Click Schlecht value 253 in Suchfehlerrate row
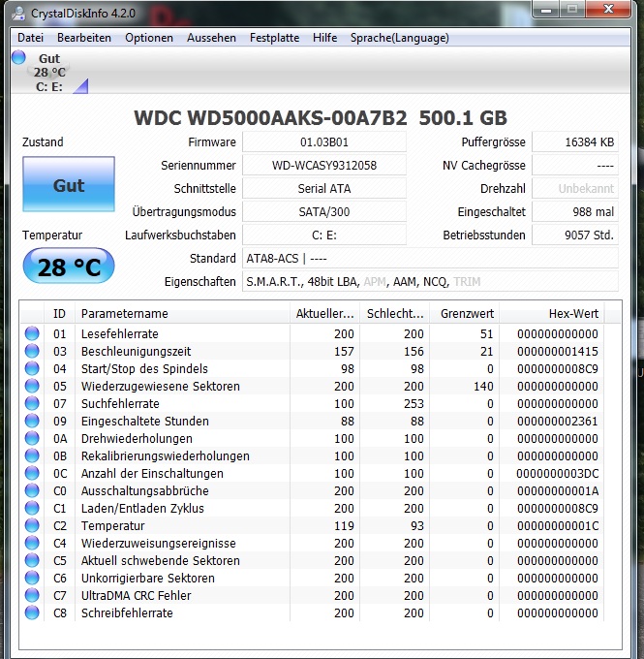 pyautogui.click(x=414, y=403)
